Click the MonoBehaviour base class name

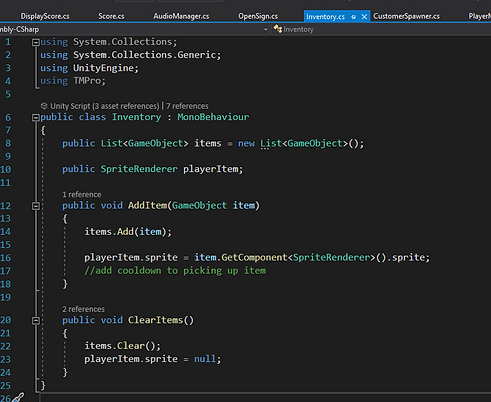coord(213,117)
